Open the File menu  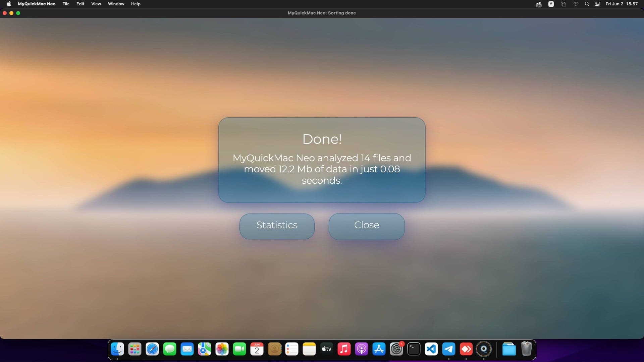[x=66, y=4]
